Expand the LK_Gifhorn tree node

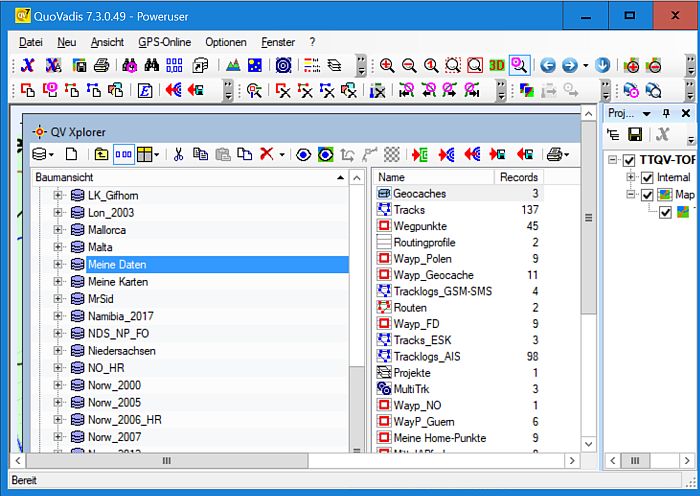(x=58, y=195)
